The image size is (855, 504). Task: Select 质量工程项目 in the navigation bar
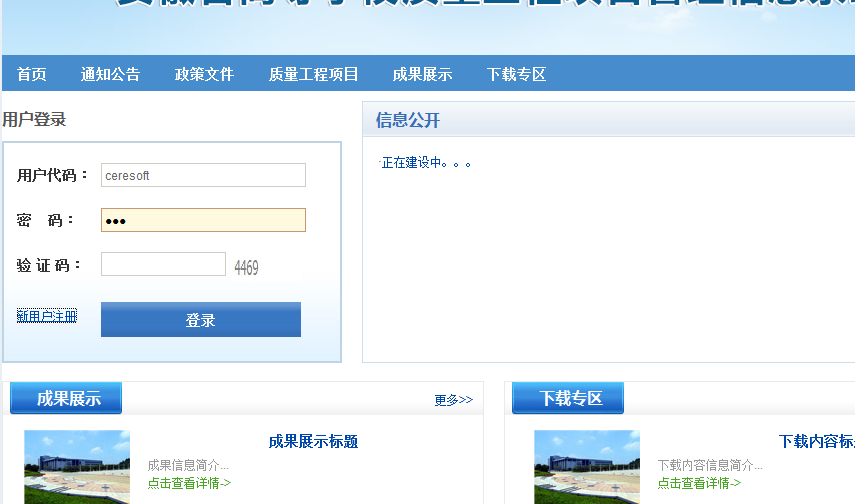313,74
